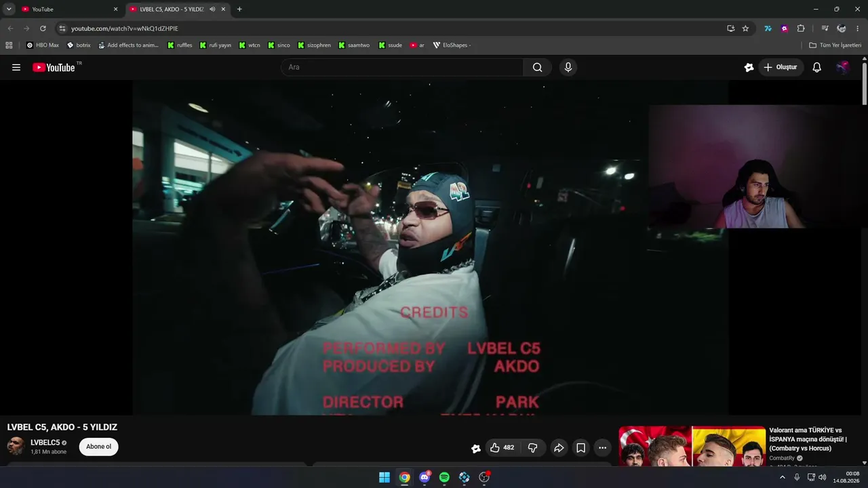Viewport: 868px width, 488px height.
Task: Open the media control icon in Chrome toolbar
Action: click(x=825, y=28)
